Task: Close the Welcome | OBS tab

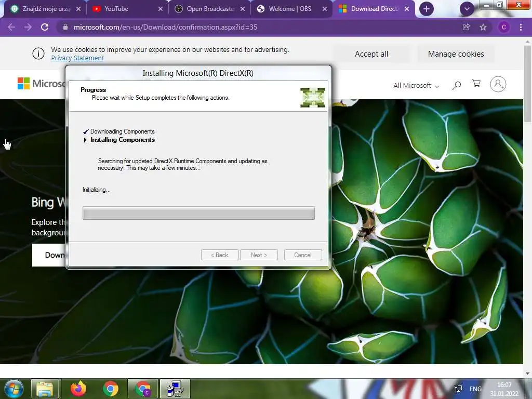Action: (325, 9)
